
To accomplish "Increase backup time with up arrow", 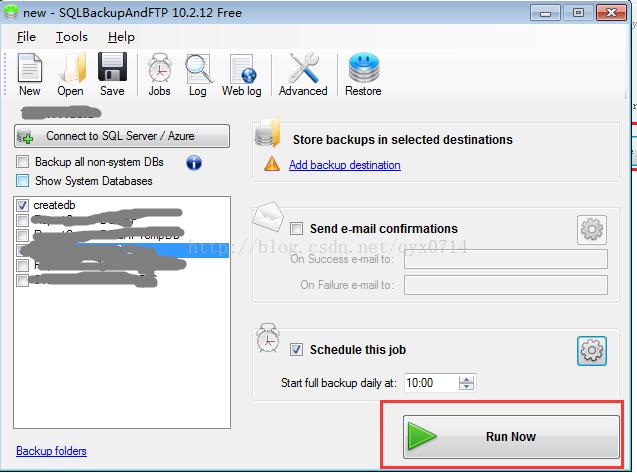I will (466, 379).
